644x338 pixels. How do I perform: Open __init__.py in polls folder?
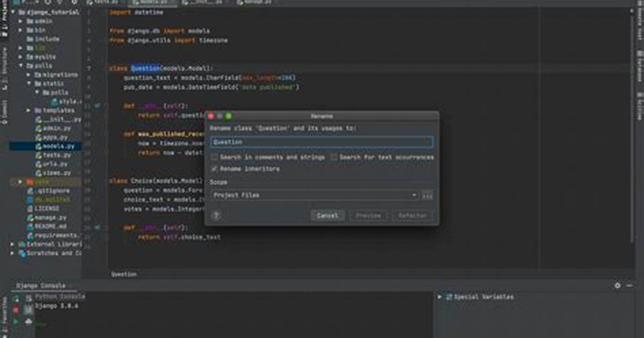[x=58, y=119]
